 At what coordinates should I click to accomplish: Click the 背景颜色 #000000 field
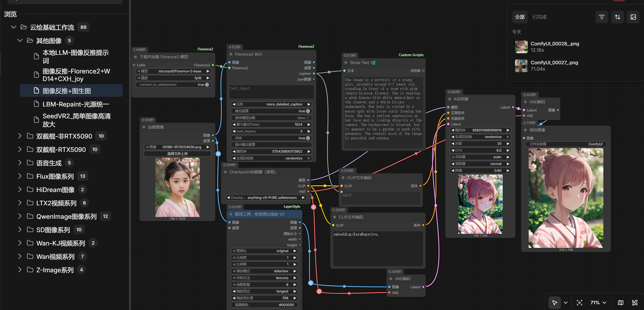(264, 305)
